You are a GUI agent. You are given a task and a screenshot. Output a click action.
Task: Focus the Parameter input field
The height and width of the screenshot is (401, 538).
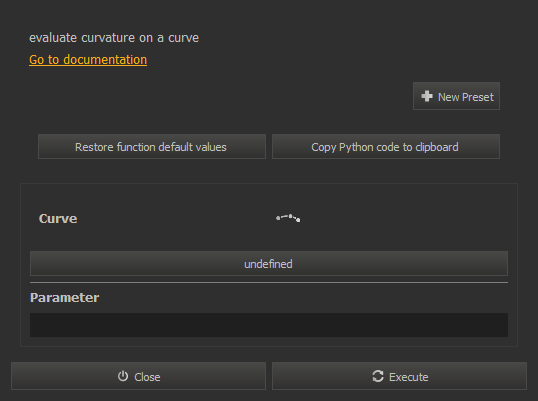[269, 325]
